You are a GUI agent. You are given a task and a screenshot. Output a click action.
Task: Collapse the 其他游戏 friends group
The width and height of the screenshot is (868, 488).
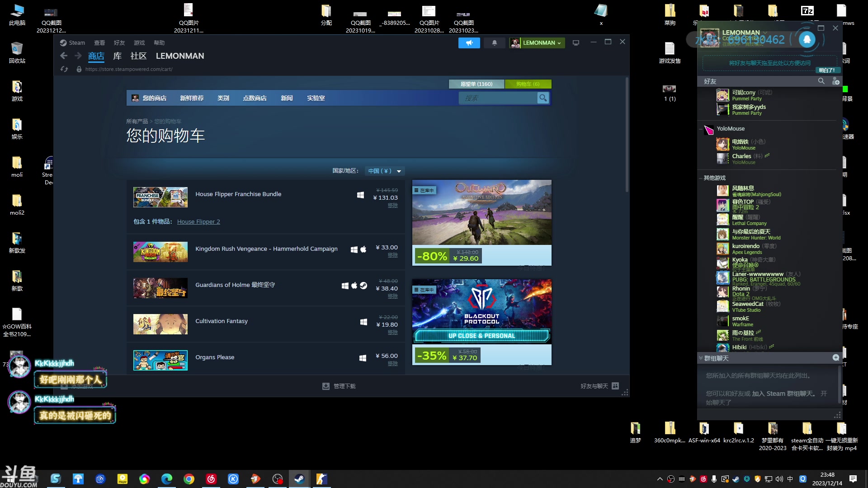[x=701, y=178]
